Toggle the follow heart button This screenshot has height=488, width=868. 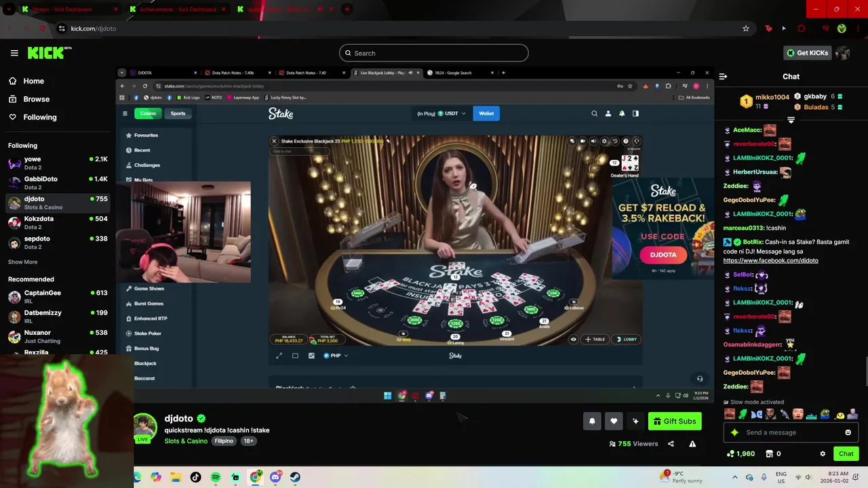(x=613, y=421)
